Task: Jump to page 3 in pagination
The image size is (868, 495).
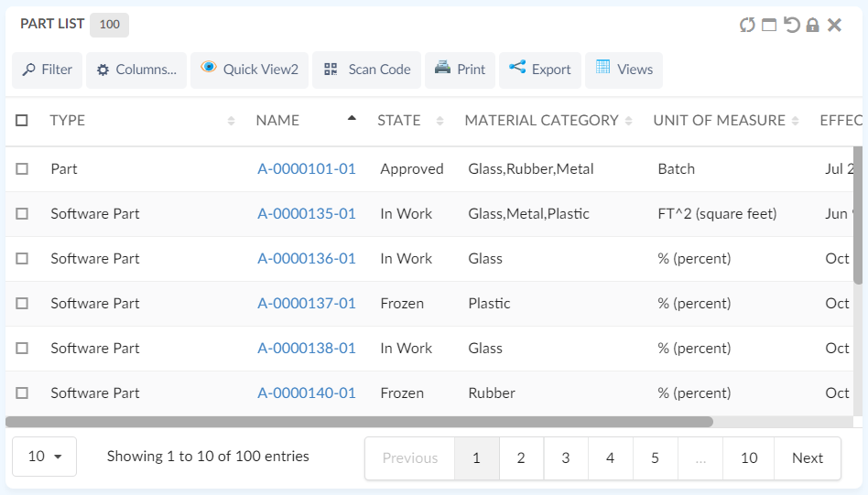Action: click(x=566, y=458)
